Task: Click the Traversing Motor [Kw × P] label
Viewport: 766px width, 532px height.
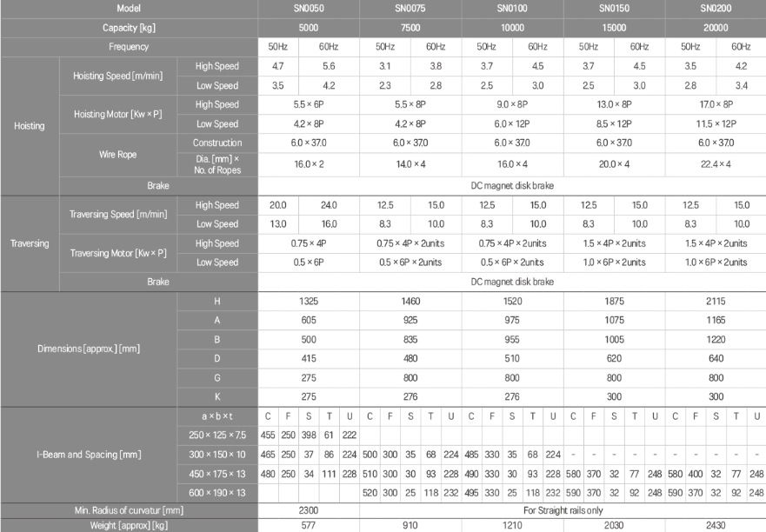Action: 117,253
